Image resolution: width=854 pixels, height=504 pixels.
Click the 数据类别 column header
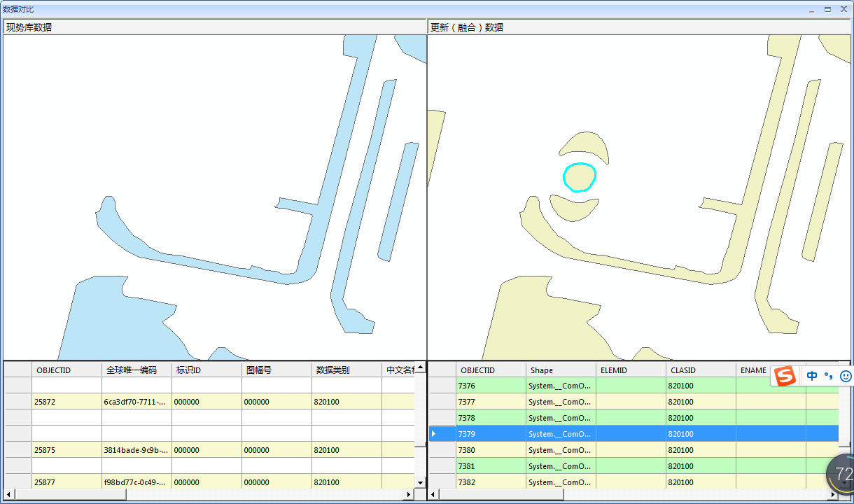click(x=346, y=370)
